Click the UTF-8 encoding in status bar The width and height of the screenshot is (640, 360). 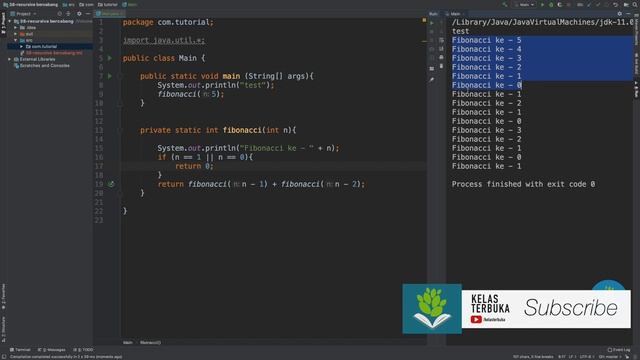(586, 357)
